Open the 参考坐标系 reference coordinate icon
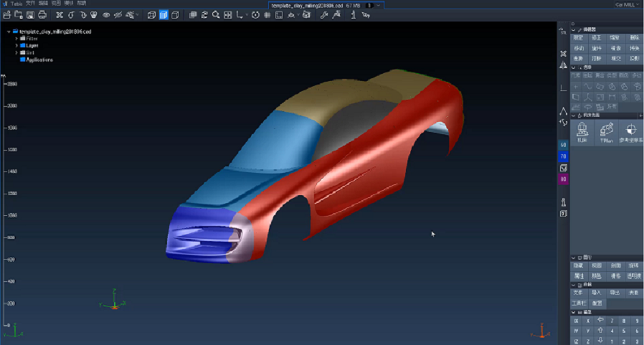Image resolution: width=644 pixels, height=345 pixels. click(x=631, y=133)
